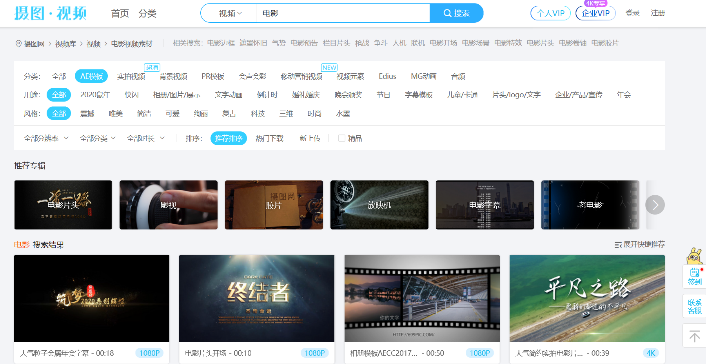Select the MG动画 category
Image resolution: width=706 pixels, height=364 pixels.
click(x=423, y=76)
